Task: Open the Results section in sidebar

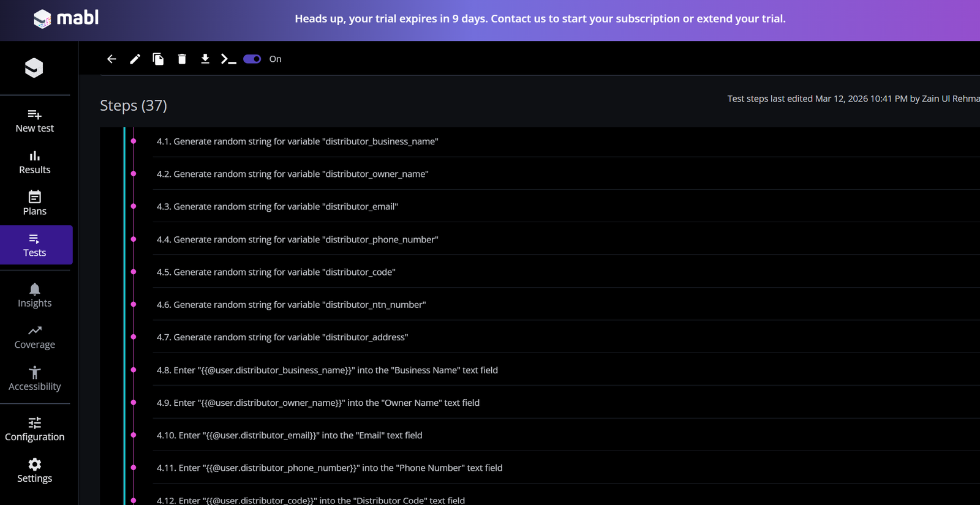Action: point(35,162)
